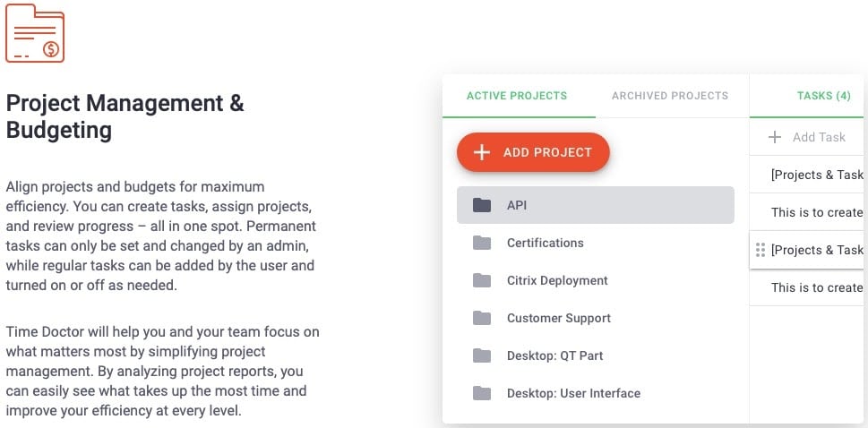Click the Desktop: QT Part folder icon
868x428 pixels.
[483, 355]
